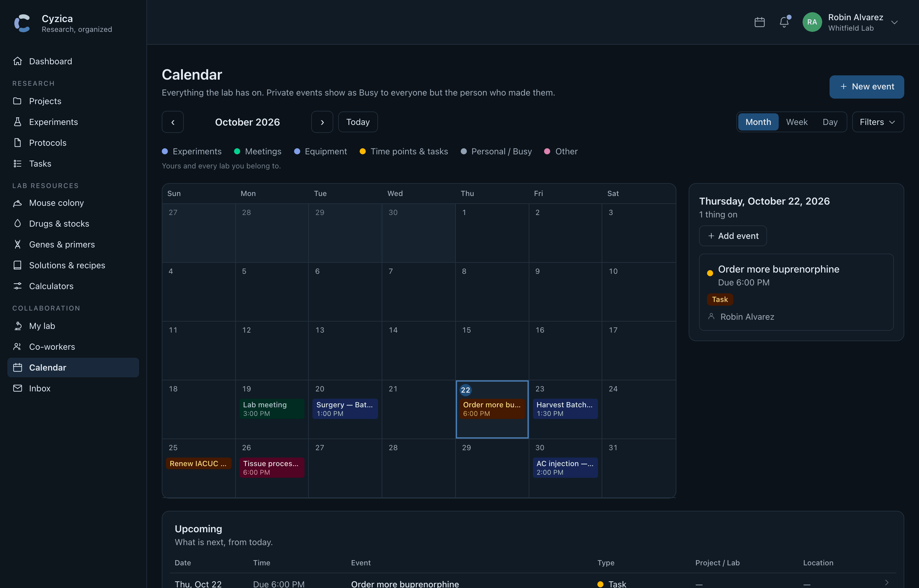
Task: Click the My lab microscope icon
Action: [17, 326]
